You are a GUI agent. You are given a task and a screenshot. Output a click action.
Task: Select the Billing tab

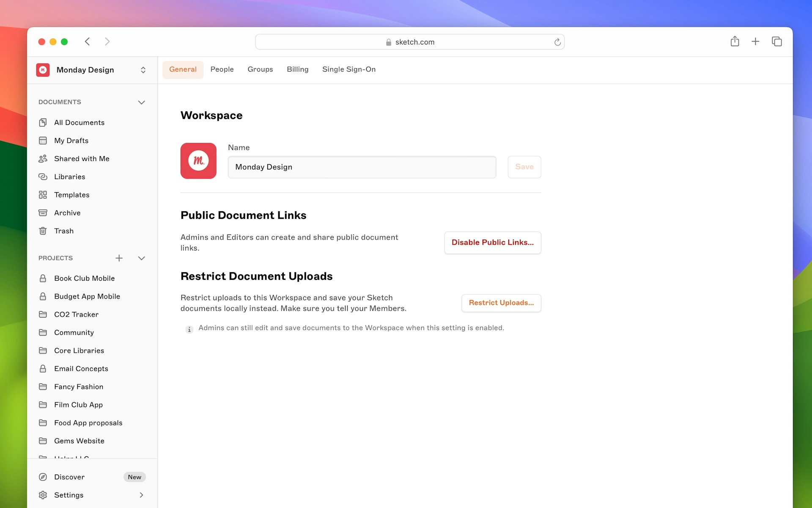(x=298, y=69)
